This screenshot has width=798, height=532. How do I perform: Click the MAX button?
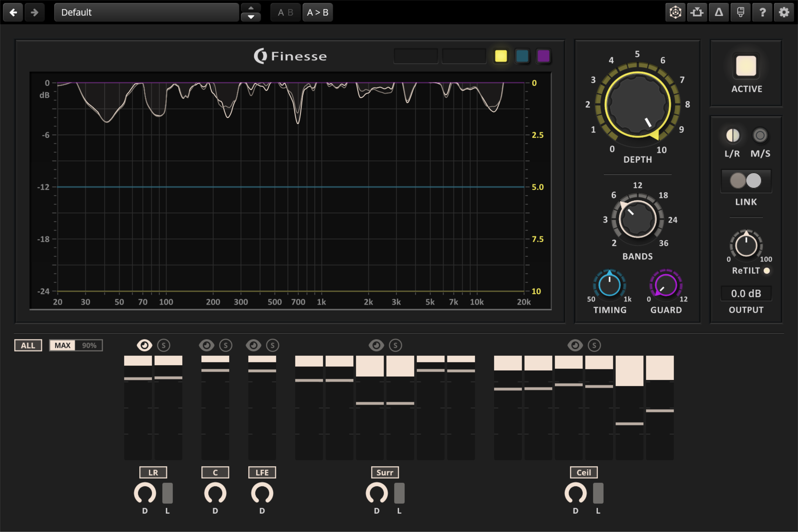pos(63,345)
